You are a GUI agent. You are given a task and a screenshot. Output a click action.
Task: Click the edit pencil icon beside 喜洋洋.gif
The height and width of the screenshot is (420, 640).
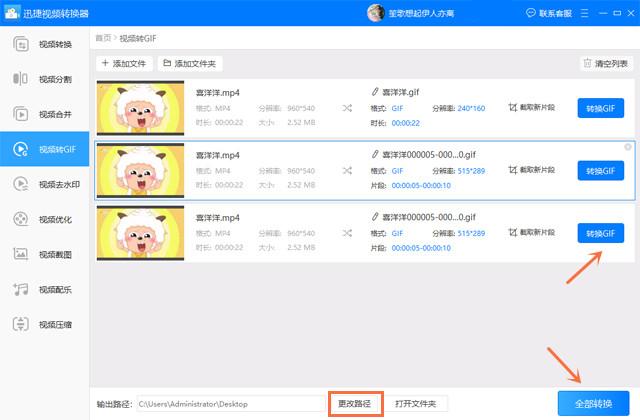pyautogui.click(x=375, y=92)
